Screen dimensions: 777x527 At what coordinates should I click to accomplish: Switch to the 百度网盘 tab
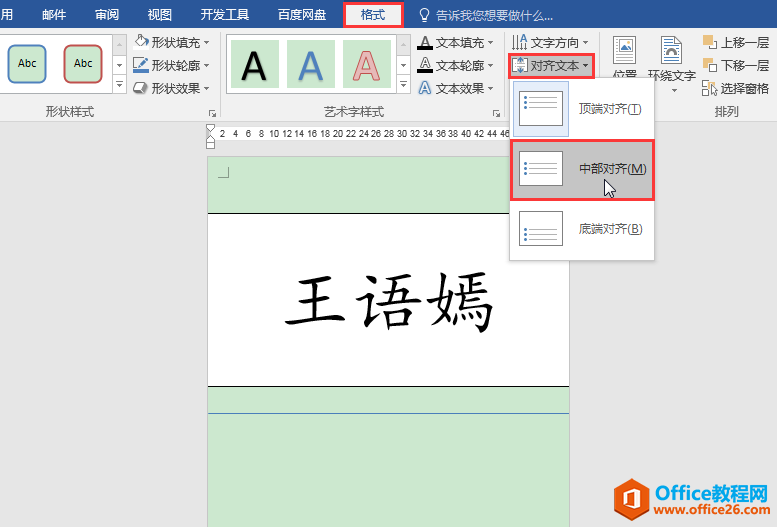(x=302, y=15)
